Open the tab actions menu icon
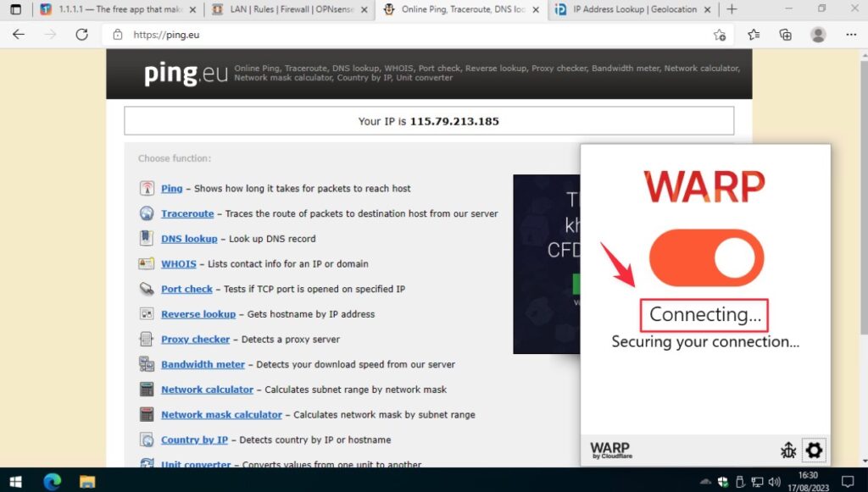 (15, 9)
